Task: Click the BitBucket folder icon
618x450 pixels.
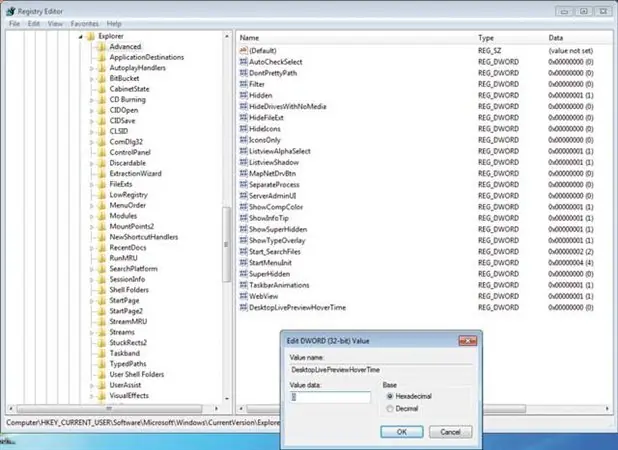Action: (102, 78)
